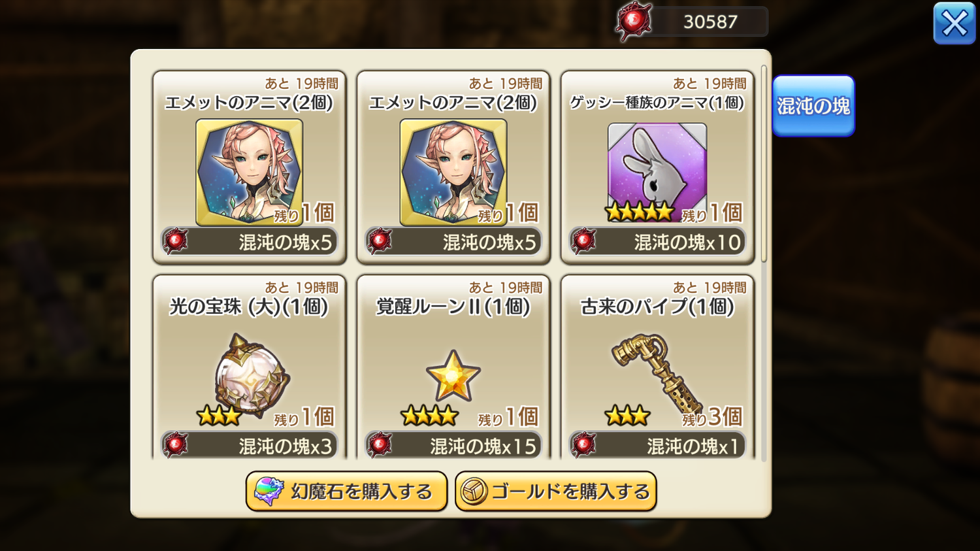Click the 30587 currency balance display
The height and width of the screenshot is (551, 980).
pos(710,22)
